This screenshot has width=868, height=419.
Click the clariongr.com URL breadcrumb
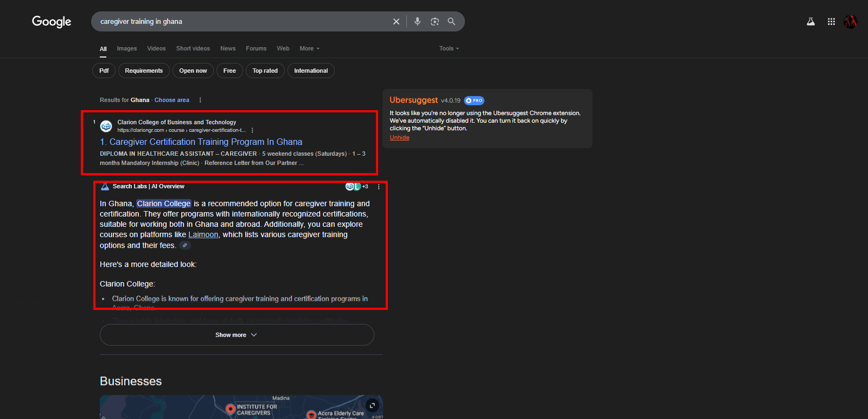[182, 130]
